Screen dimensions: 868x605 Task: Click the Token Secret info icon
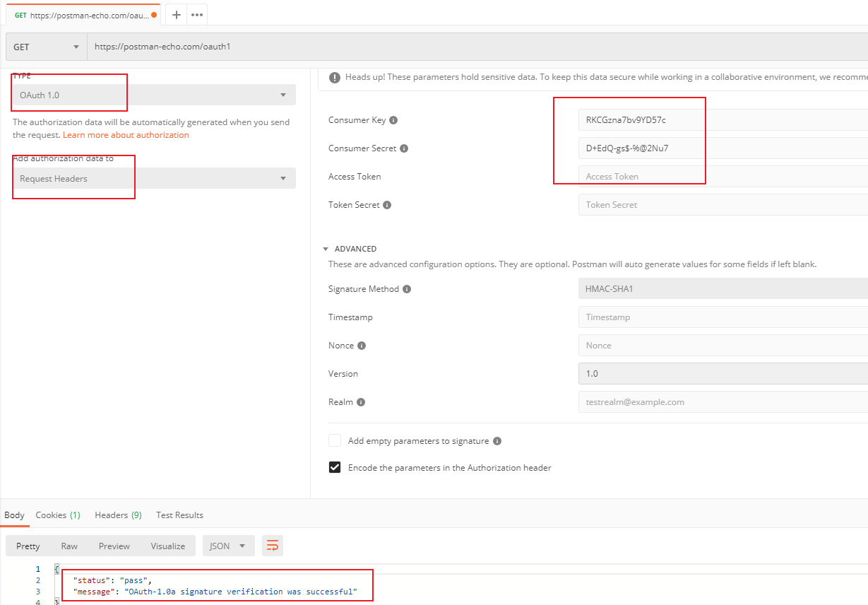(387, 205)
